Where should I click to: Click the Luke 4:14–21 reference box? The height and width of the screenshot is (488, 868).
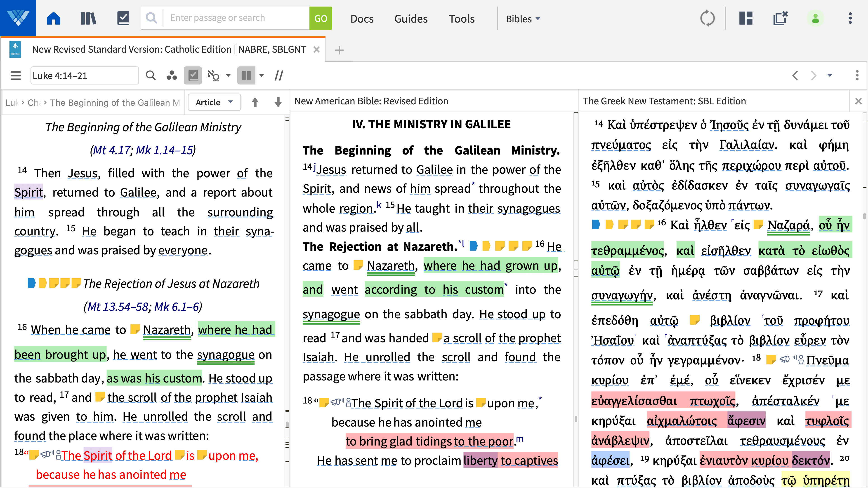point(85,75)
